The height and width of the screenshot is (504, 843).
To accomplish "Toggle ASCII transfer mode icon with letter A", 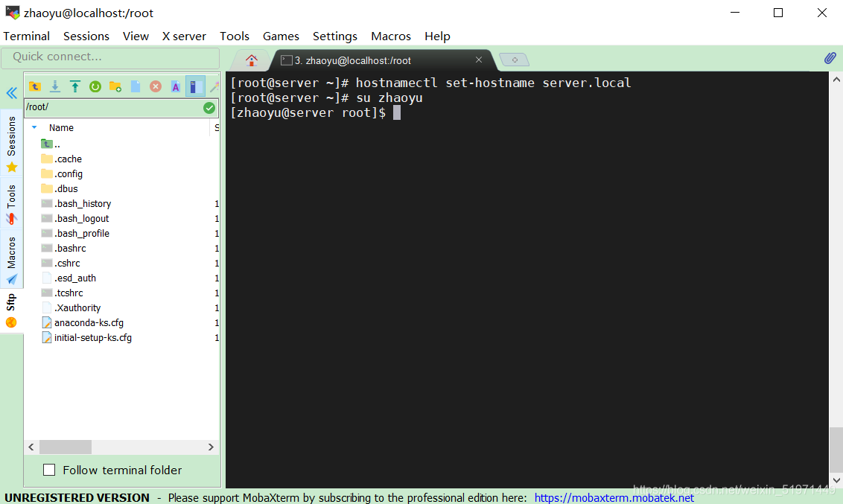I will tap(176, 86).
